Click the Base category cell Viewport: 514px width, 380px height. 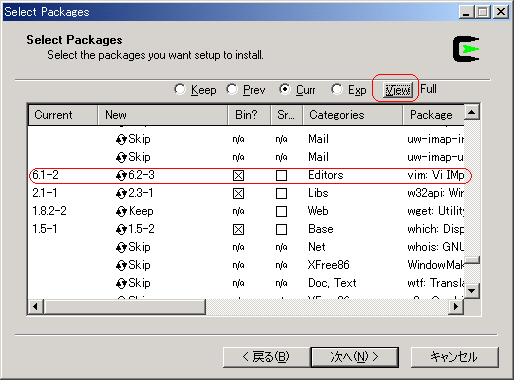tap(321, 229)
